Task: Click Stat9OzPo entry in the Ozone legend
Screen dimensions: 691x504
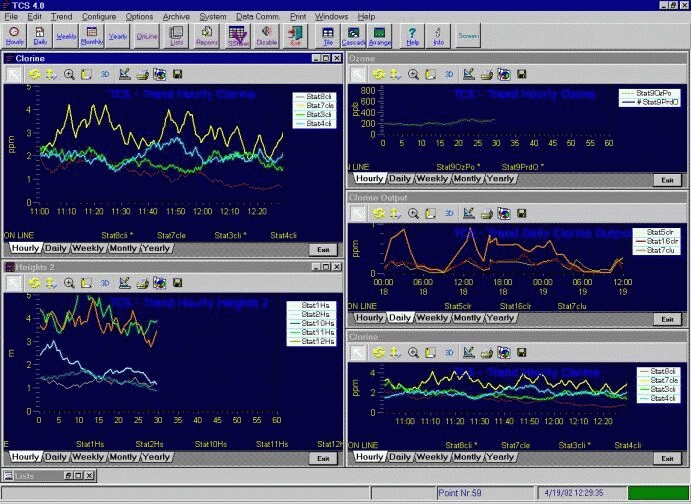Action: [649, 93]
